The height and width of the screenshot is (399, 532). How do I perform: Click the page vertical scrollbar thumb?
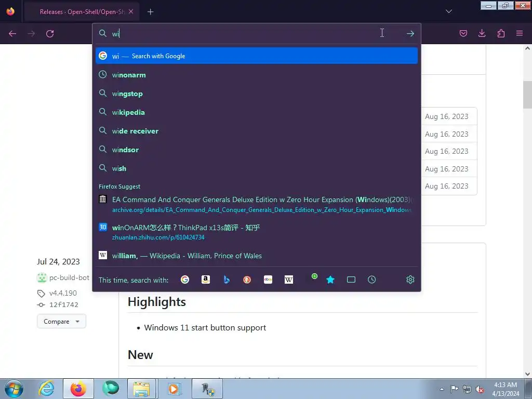527,95
